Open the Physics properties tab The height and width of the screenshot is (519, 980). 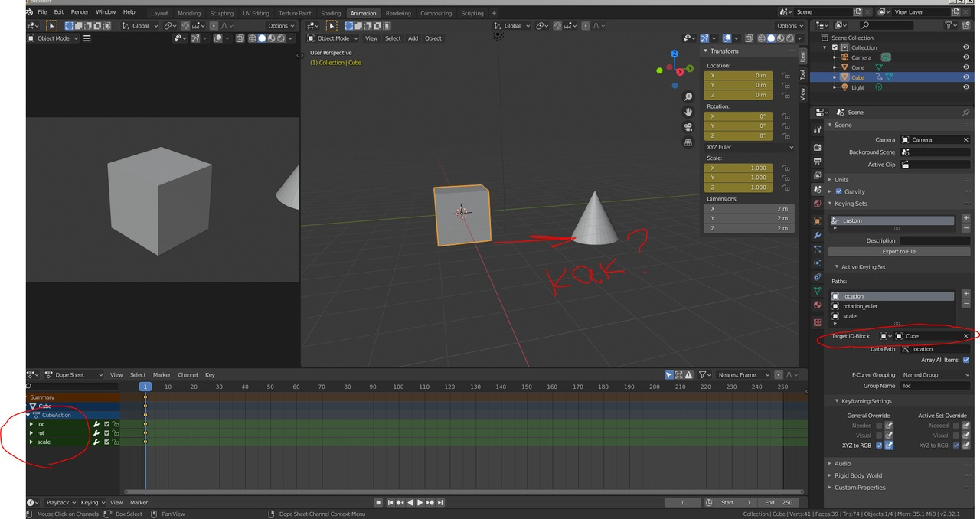coord(816,263)
